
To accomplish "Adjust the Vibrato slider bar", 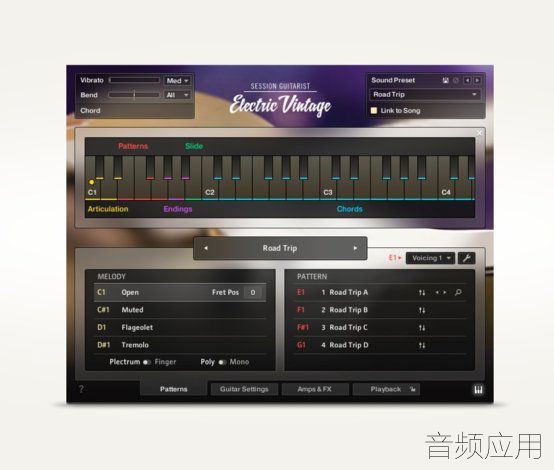I will 134,81.
